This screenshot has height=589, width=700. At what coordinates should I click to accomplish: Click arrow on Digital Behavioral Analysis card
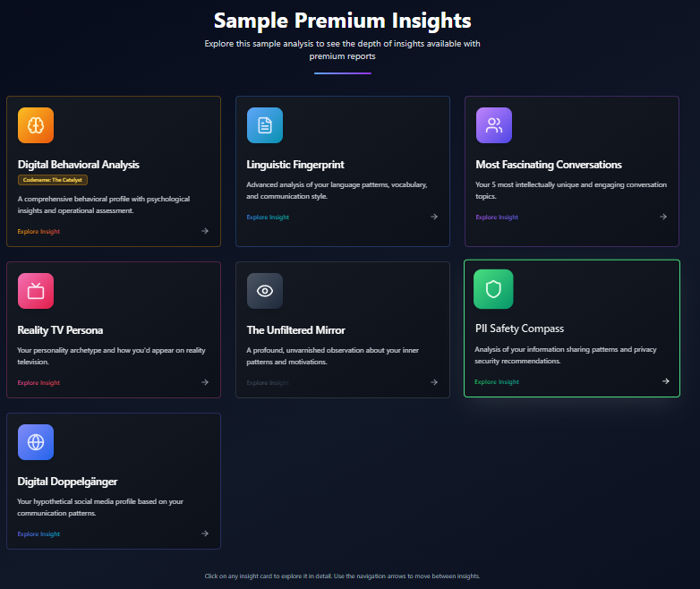pyautogui.click(x=205, y=231)
